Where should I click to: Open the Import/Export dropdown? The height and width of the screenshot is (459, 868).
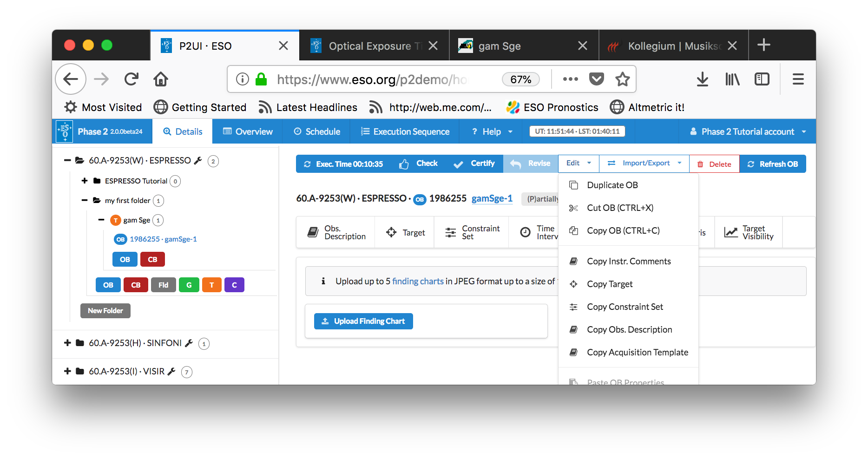tap(645, 164)
